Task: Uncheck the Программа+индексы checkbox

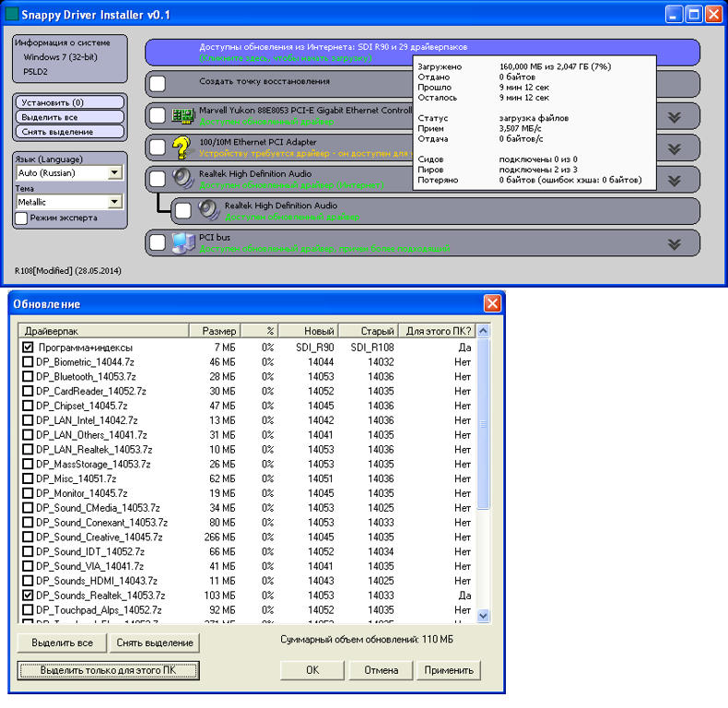Action: (x=28, y=347)
